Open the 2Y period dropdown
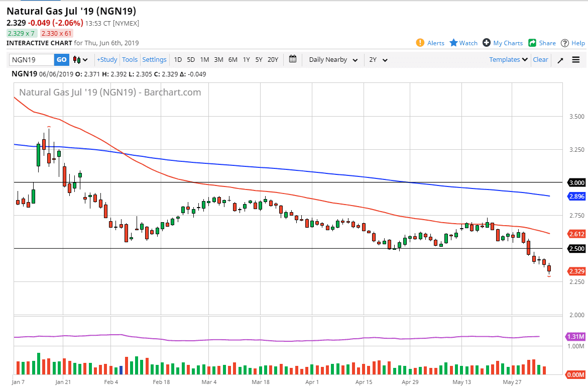Image resolution: width=588 pixels, height=386 pixels. [x=379, y=60]
